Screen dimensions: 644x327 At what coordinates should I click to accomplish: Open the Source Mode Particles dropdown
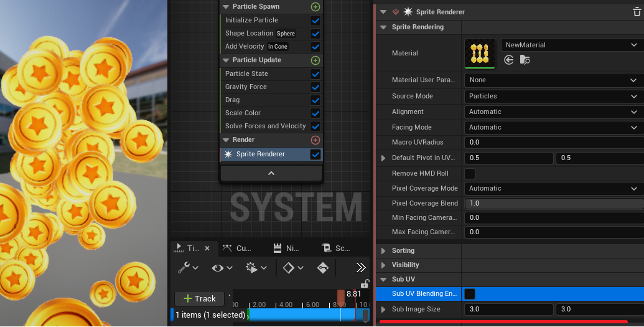pos(554,97)
